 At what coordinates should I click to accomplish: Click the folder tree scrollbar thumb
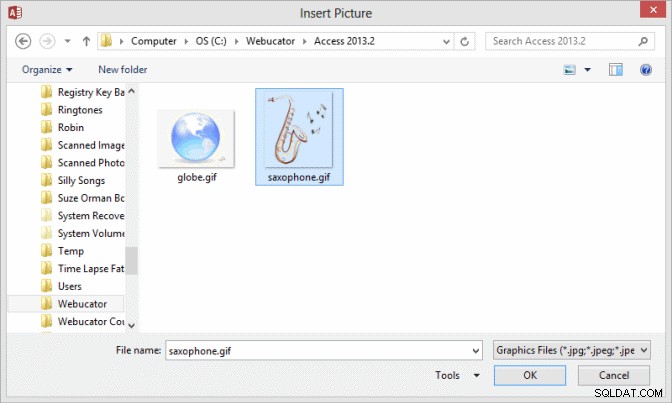[x=132, y=260]
